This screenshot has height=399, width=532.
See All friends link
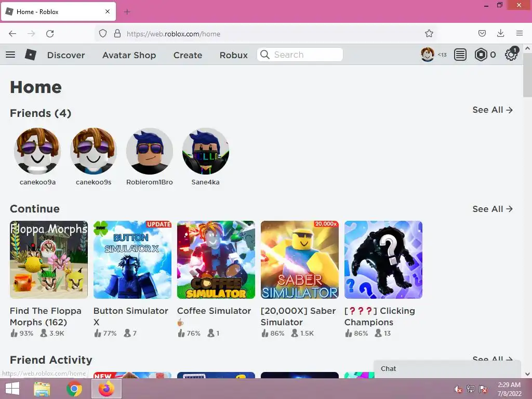[493, 110]
